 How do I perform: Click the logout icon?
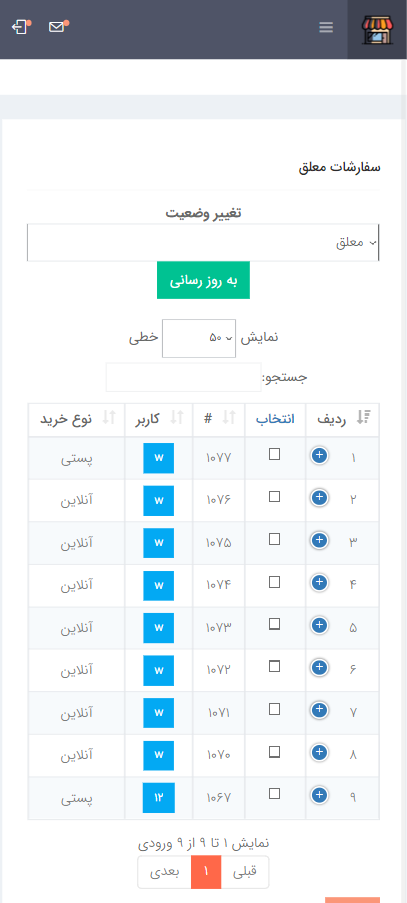[21, 27]
